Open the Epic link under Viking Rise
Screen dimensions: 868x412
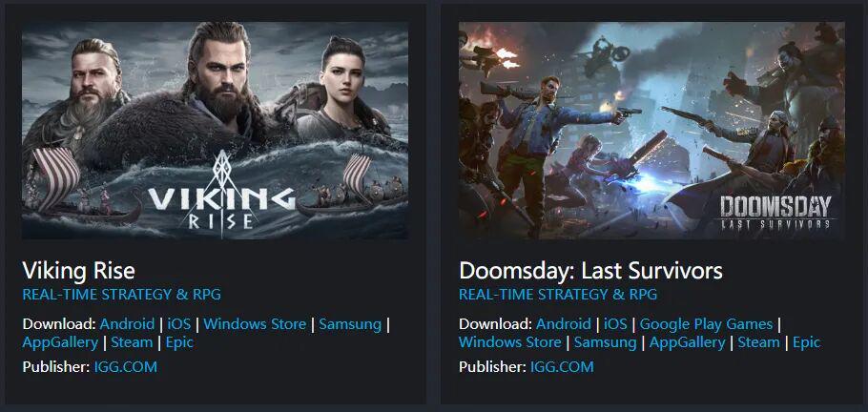(x=180, y=342)
